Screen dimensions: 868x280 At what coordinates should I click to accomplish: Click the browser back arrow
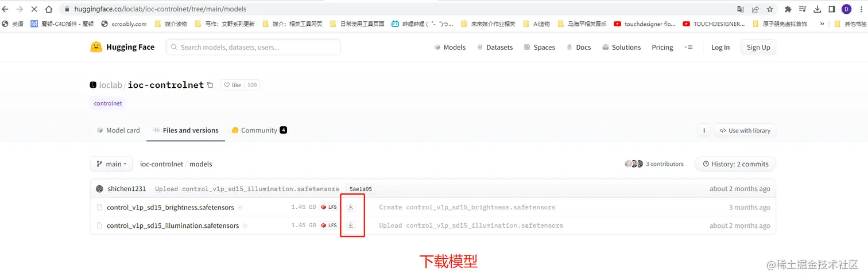tap(6, 9)
